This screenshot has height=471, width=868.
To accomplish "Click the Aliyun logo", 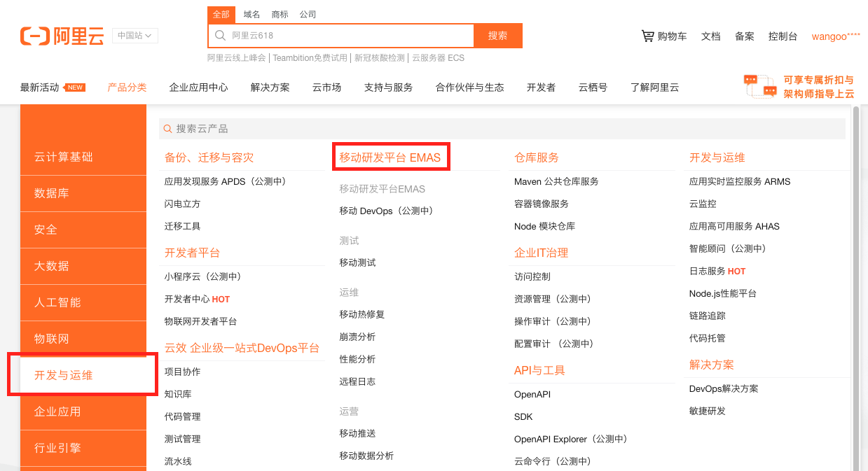I will coord(62,36).
